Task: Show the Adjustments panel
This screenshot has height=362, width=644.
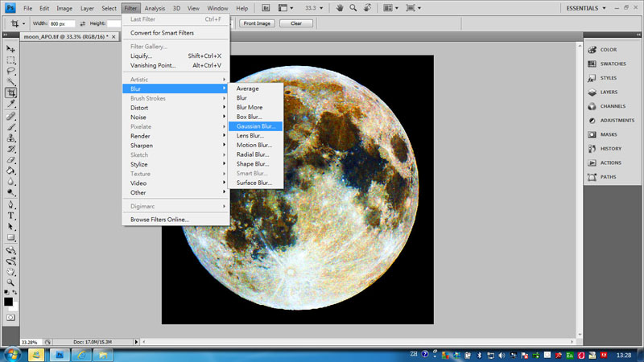Action: [616, 120]
